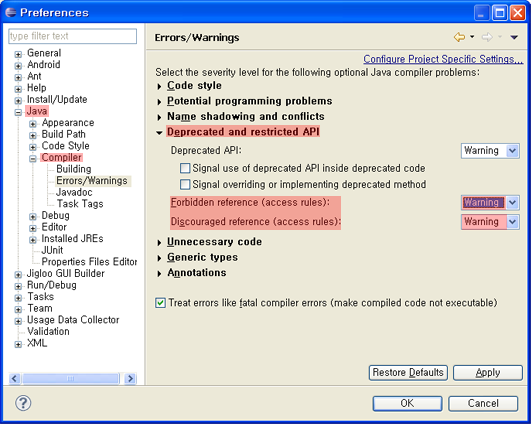Screen dimensions: 531x424
Task: Select Validation in preferences tree
Action: click(x=48, y=331)
